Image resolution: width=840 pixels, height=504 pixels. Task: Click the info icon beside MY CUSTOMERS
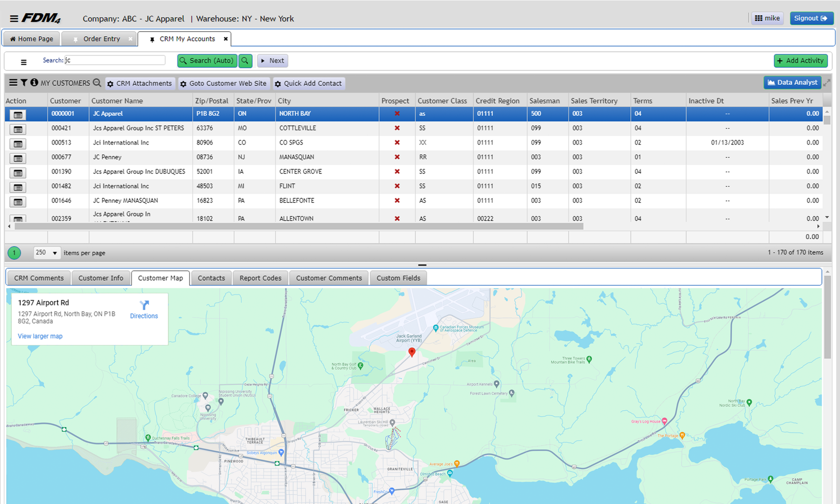tap(34, 83)
